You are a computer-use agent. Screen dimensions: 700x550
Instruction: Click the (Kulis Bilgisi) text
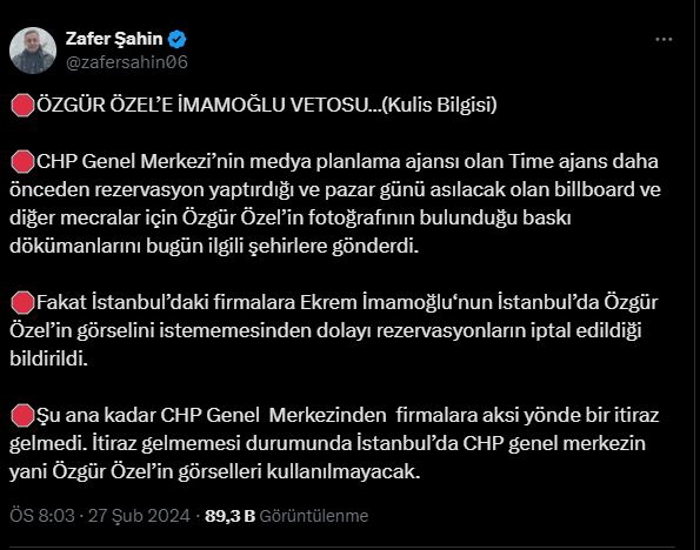click(x=440, y=105)
